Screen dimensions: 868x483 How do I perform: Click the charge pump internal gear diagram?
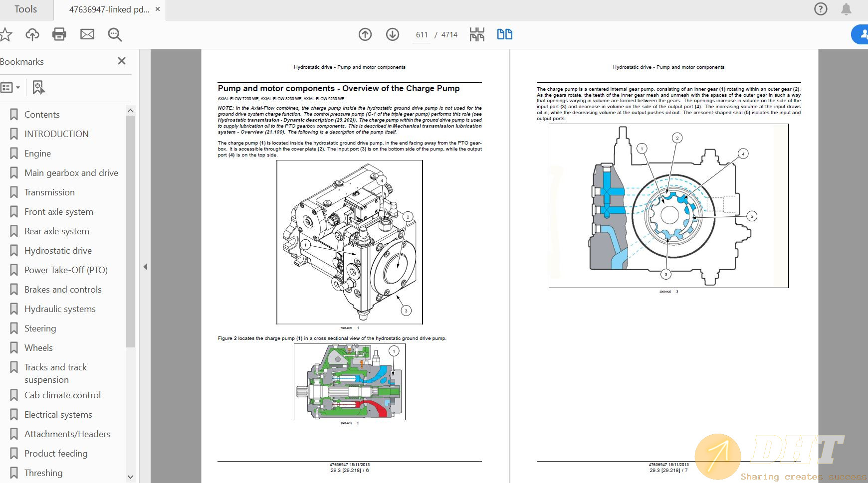tap(668, 206)
